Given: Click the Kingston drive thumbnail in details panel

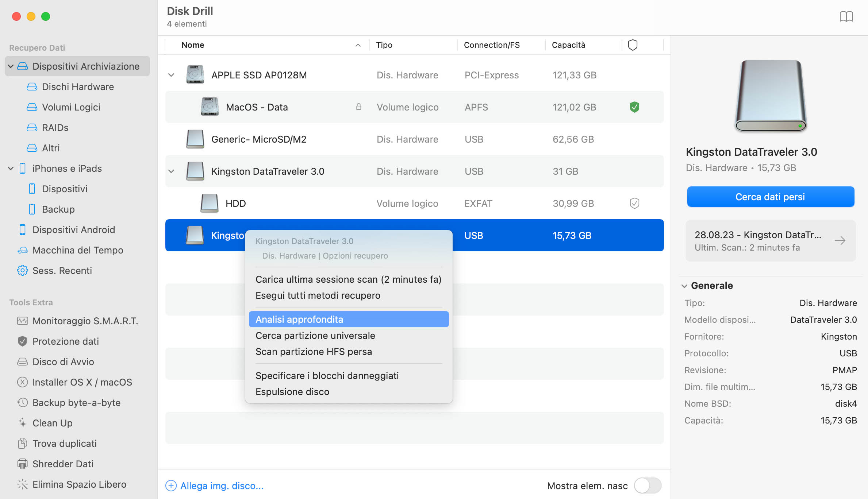Looking at the screenshot, I should pyautogui.click(x=771, y=96).
